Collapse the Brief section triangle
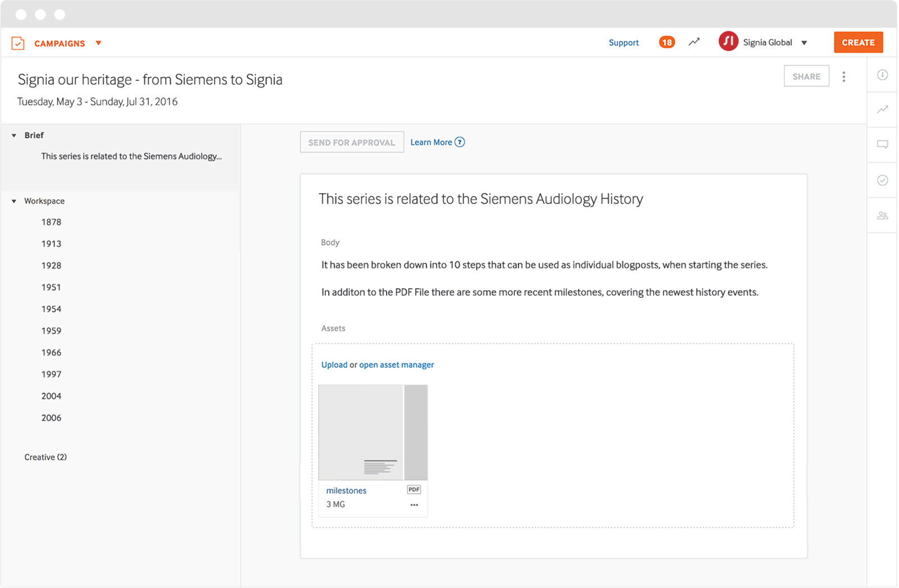 coord(14,135)
